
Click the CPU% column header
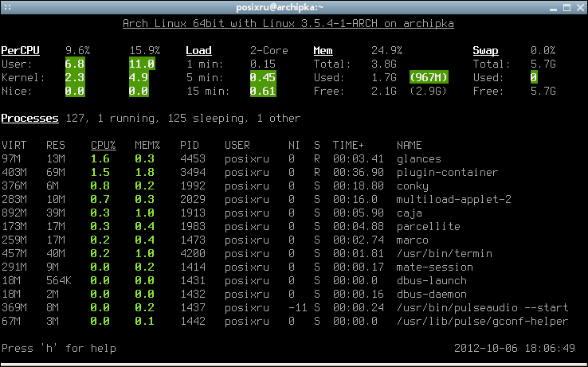pos(103,145)
